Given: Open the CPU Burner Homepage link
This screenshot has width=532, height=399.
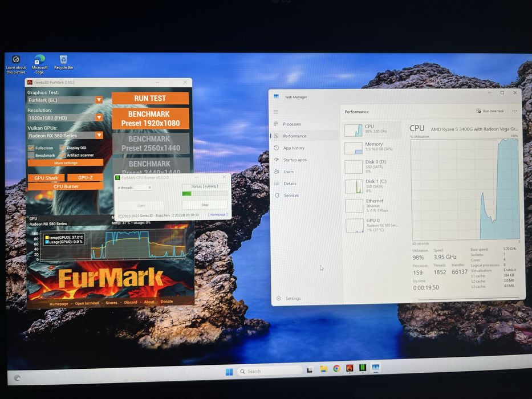Looking at the screenshot, I should [x=217, y=215].
